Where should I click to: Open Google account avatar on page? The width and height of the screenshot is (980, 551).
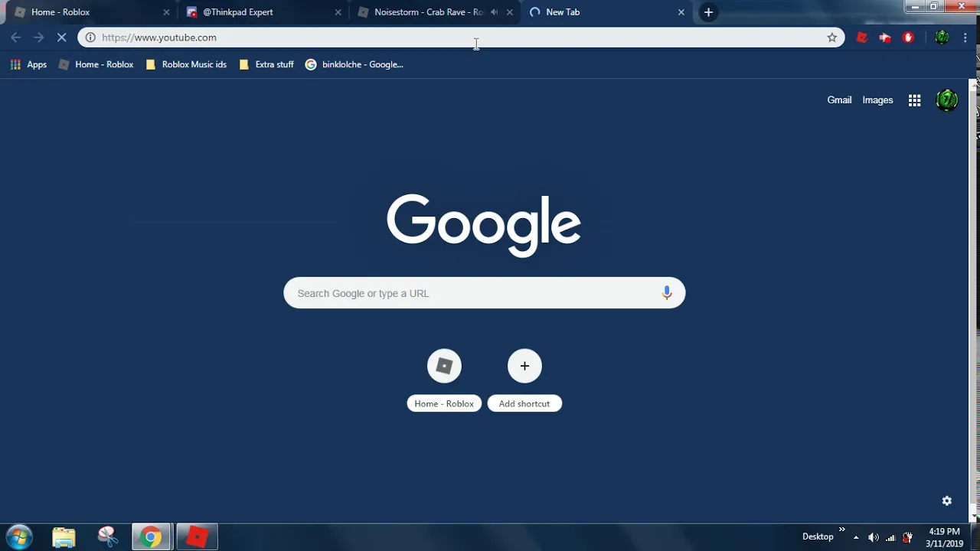click(947, 100)
